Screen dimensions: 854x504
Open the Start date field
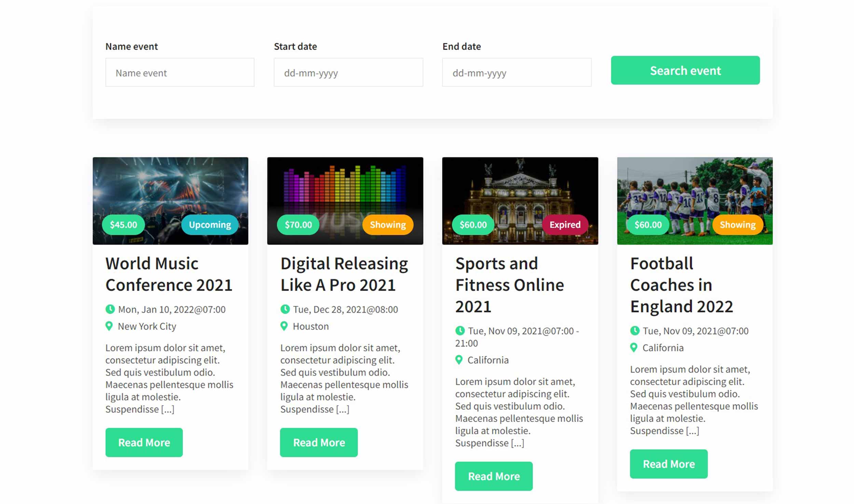coord(348,72)
